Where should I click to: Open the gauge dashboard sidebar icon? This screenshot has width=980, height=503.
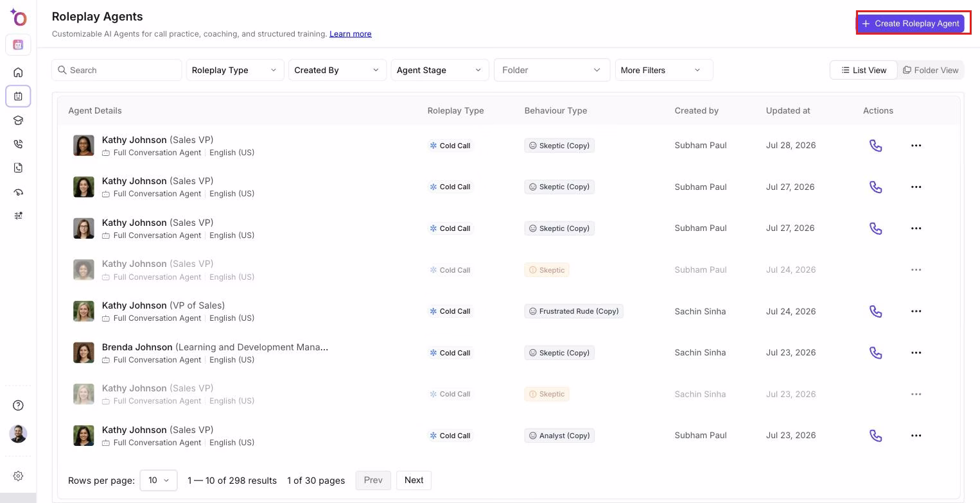(x=18, y=192)
